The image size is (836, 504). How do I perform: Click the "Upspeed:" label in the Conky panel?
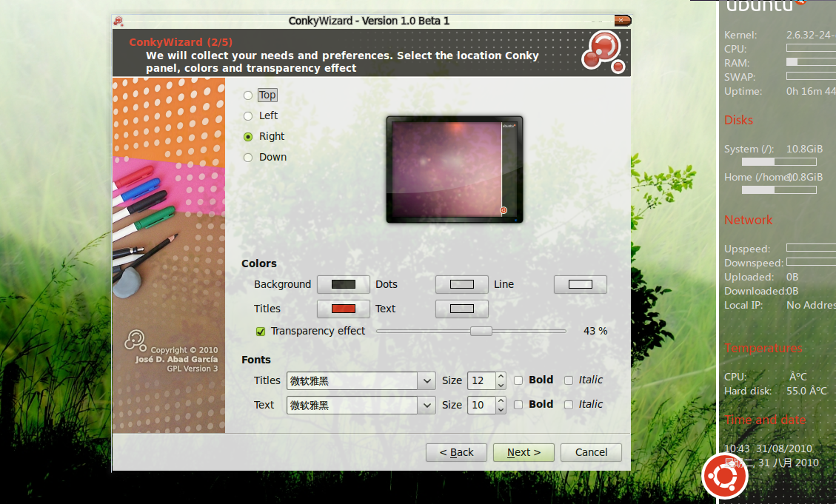[x=747, y=249]
